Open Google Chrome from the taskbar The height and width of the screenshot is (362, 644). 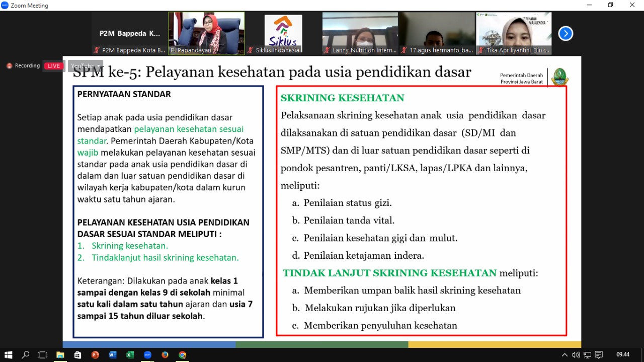click(x=182, y=355)
